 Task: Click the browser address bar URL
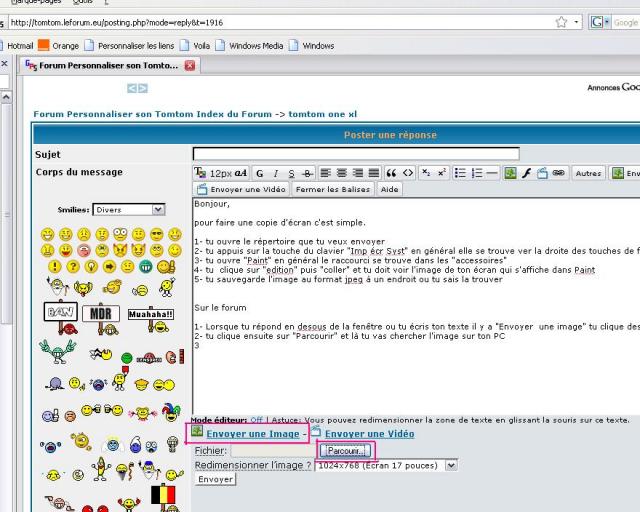pos(116,22)
